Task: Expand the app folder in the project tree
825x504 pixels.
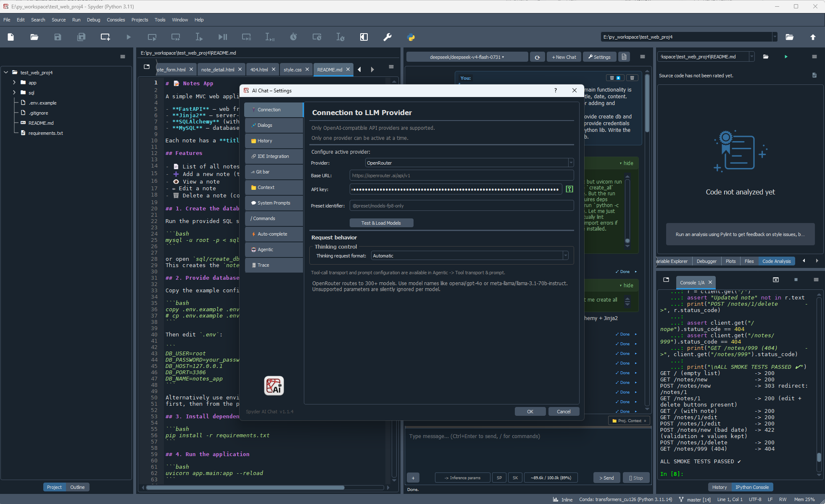Action: 14,83
